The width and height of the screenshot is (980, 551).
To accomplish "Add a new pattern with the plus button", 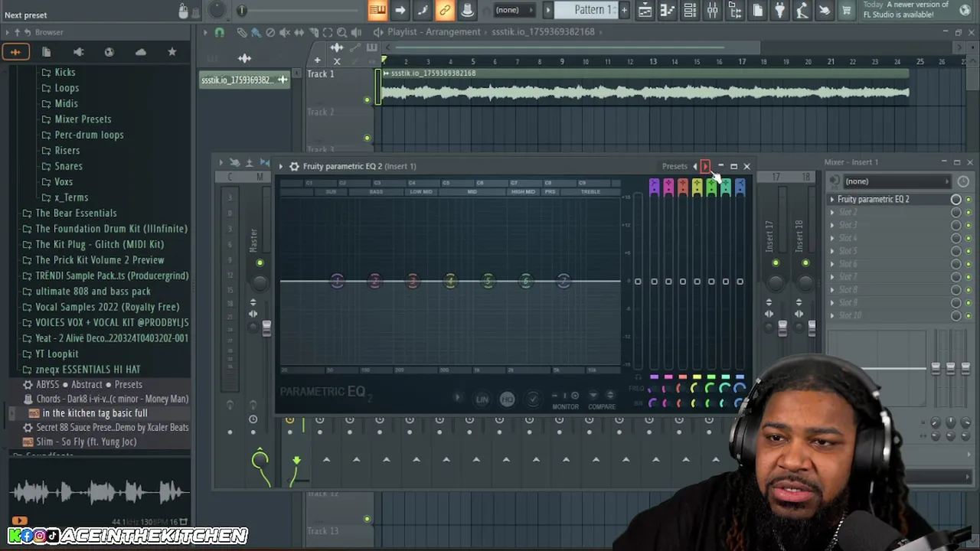I will tap(624, 10).
